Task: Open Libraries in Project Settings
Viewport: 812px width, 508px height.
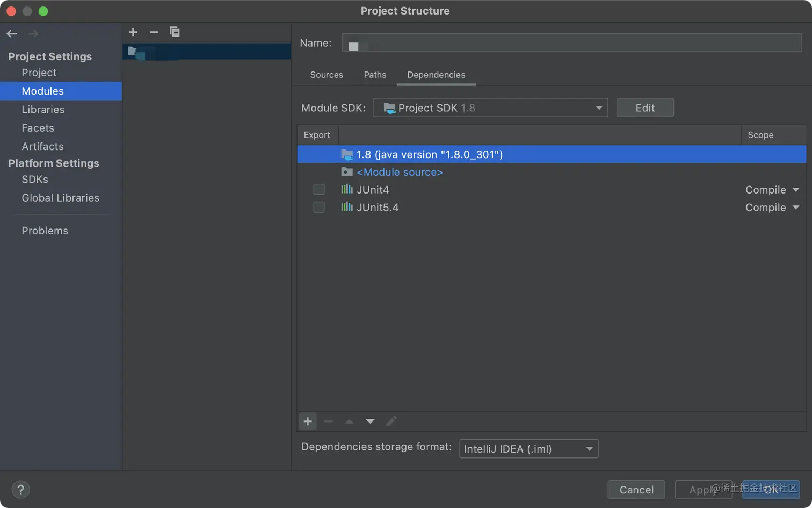Action: point(43,110)
